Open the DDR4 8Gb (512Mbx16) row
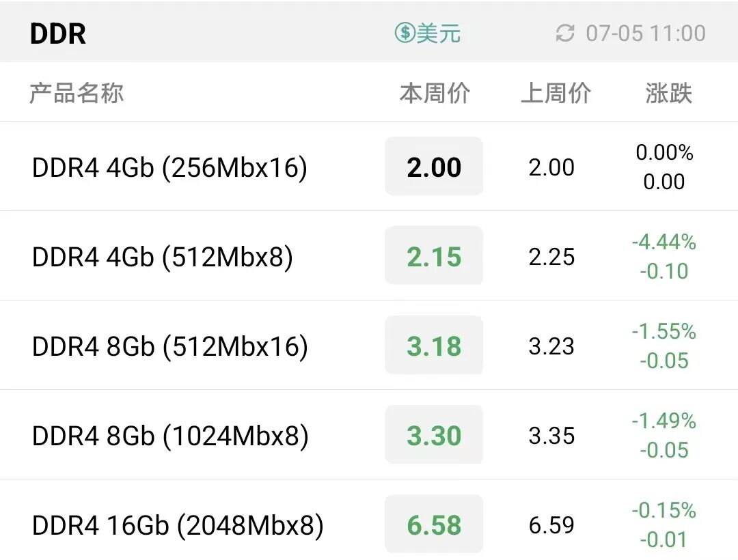 tap(369, 345)
